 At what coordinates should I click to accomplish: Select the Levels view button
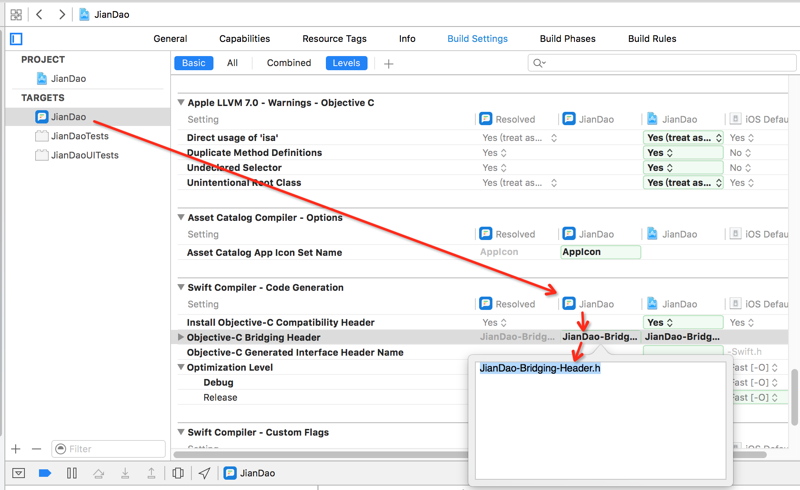tap(346, 63)
